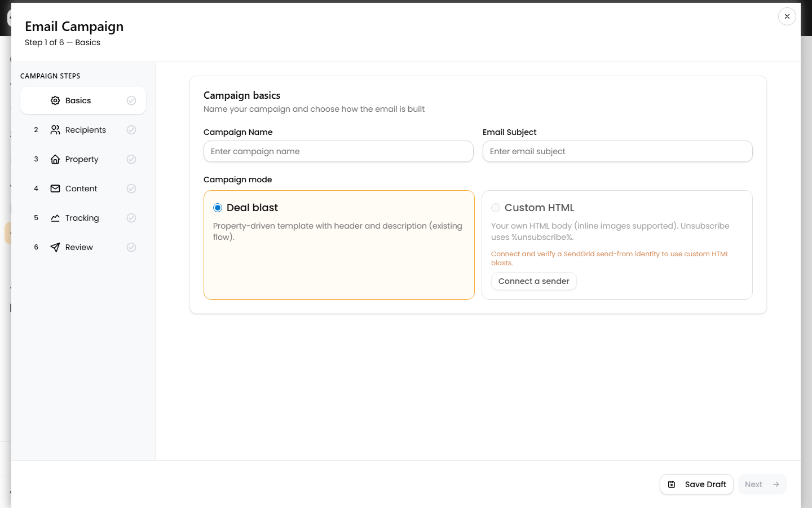Jump to the Tracking step
This screenshot has height=508, width=812.
(83, 218)
